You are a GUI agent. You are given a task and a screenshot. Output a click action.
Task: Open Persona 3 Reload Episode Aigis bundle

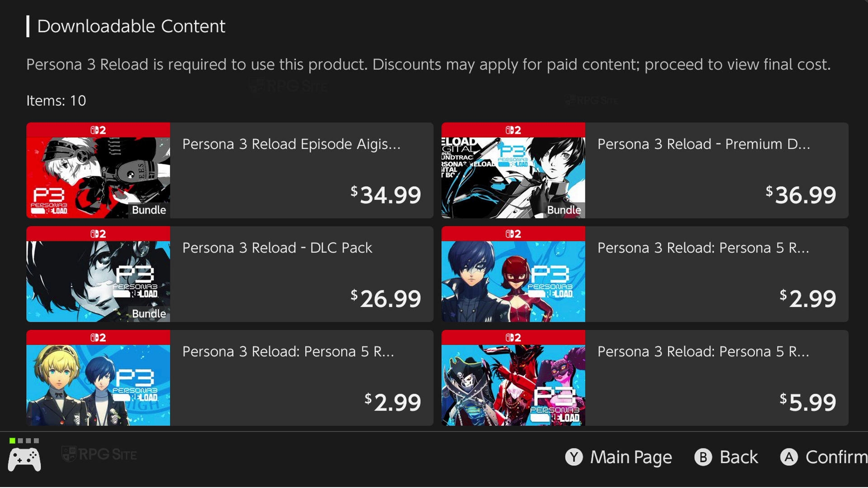tap(291, 144)
